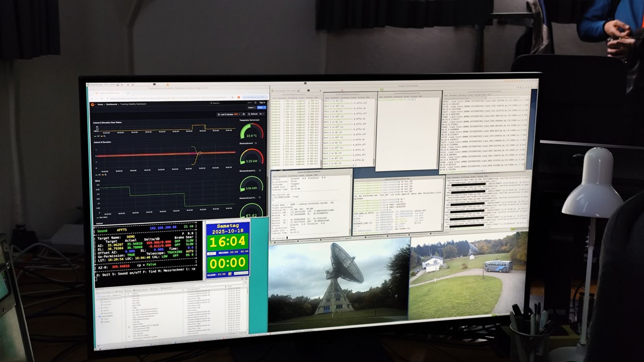This screenshot has height=362, width=644.
Task: Go back using the browser back arrow
Action: (x=92, y=98)
